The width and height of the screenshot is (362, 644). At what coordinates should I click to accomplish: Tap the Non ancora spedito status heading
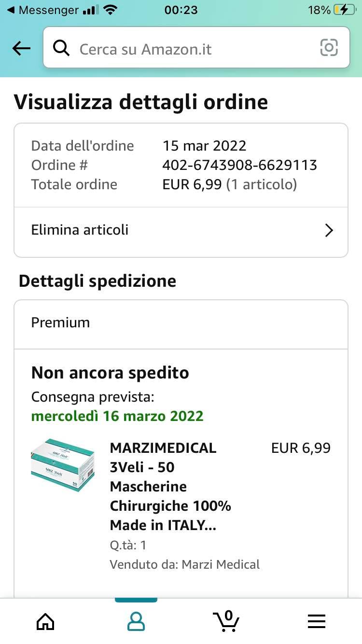pyautogui.click(x=110, y=373)
